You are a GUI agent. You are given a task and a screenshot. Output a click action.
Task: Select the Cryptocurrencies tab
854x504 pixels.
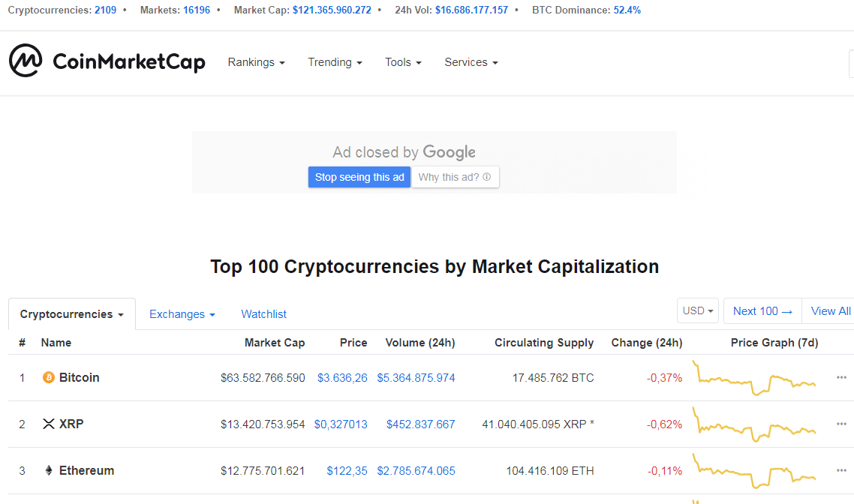point(71,314)
